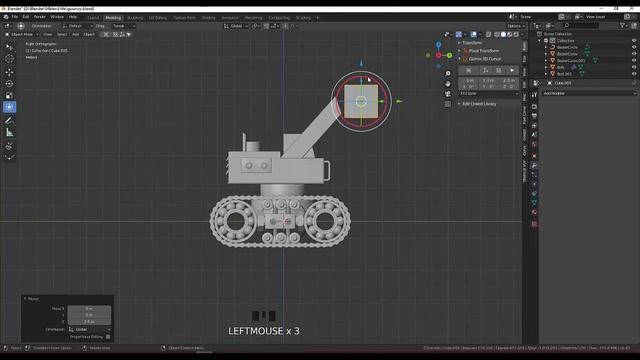Click the green Y axis on navigation gizmo
Viewport: 640px width, 360px height.
449,55
